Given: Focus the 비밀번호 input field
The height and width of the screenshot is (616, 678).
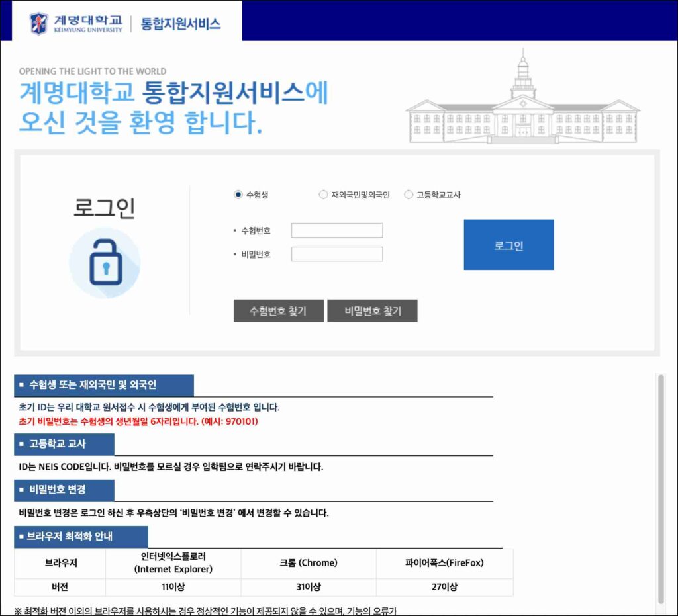Looking at the screenshot, I should coord(337,254).
